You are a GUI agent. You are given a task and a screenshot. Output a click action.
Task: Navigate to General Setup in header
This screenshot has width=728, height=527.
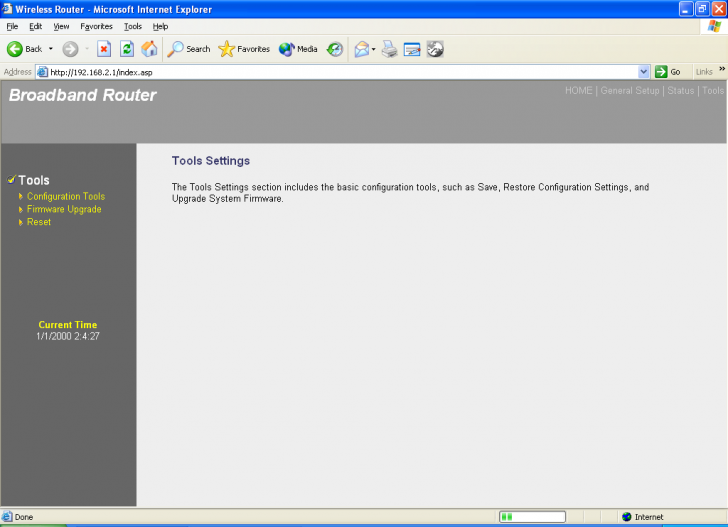630,91
